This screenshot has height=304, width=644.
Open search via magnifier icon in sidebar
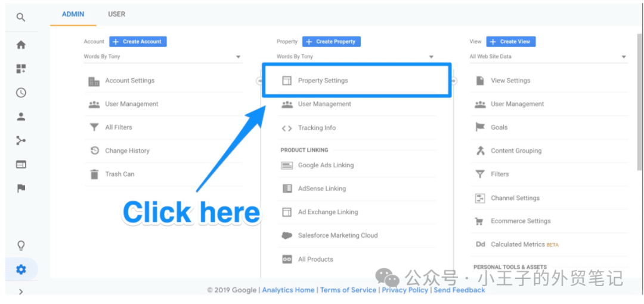point(20,17)
